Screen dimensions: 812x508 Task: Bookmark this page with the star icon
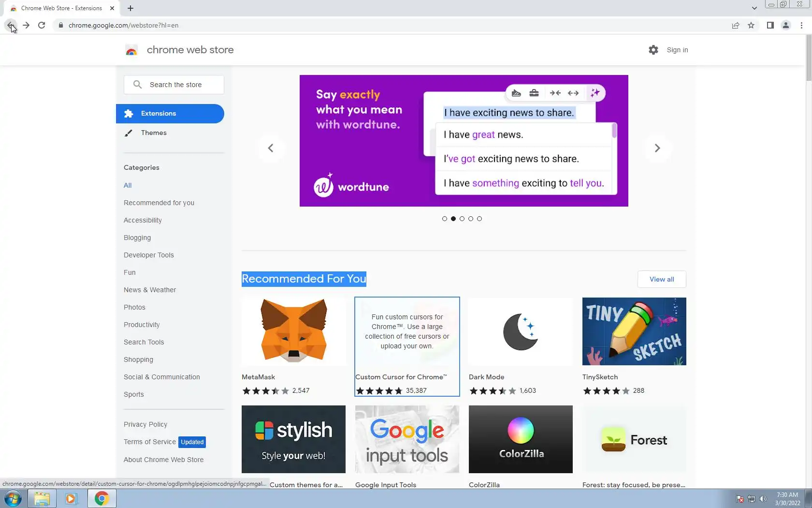click(x=751, y=25)
